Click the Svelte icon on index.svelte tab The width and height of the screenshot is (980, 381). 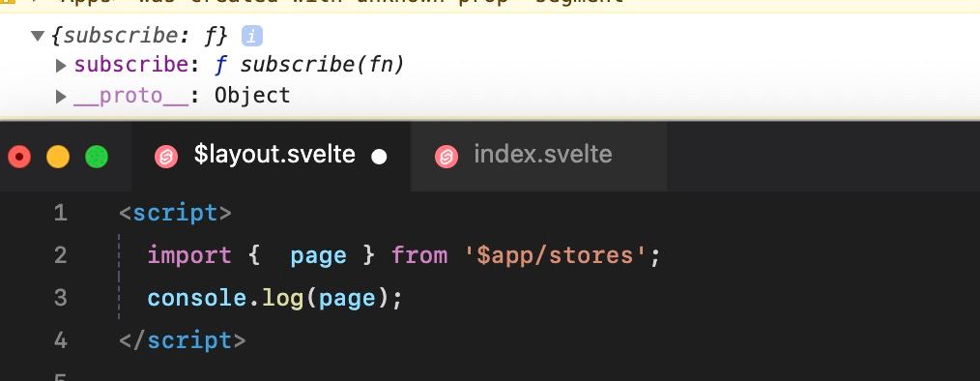(447, 157)
